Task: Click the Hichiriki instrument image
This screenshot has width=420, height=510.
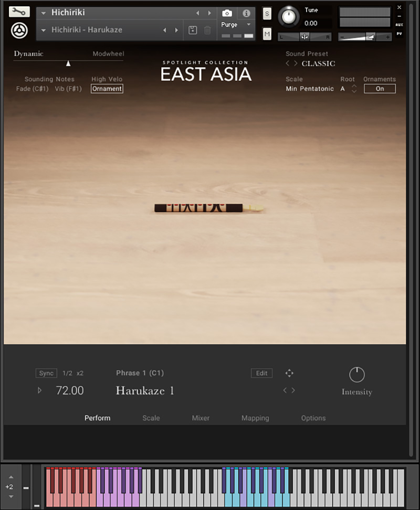Action: [208, 208]
